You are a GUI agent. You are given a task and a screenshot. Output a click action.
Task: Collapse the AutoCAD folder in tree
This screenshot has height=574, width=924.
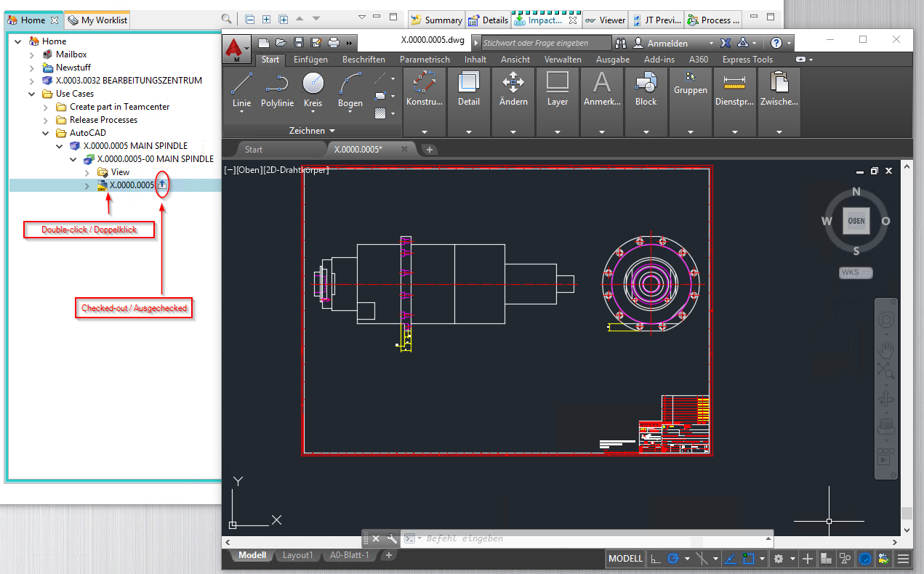[x=46, y=133]
